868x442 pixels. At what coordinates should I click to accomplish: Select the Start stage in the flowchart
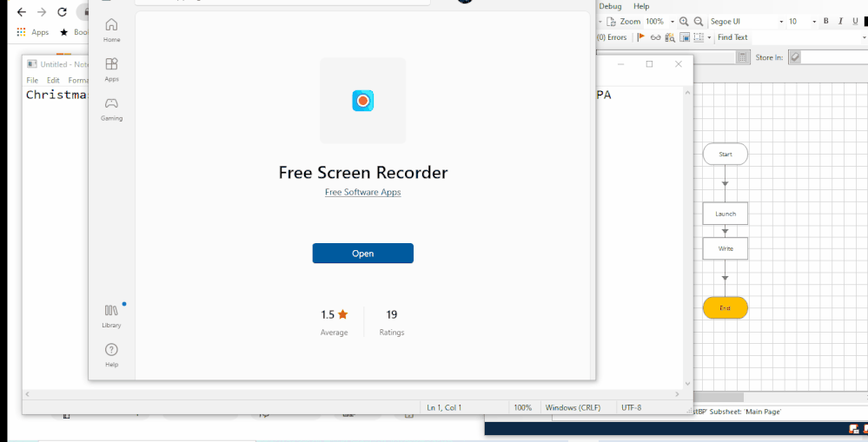coord(726,154)
